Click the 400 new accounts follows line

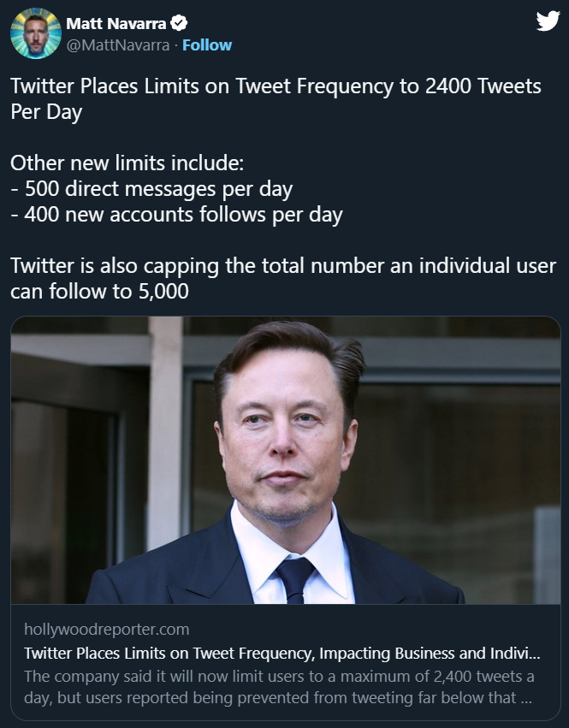pos(176,214)
